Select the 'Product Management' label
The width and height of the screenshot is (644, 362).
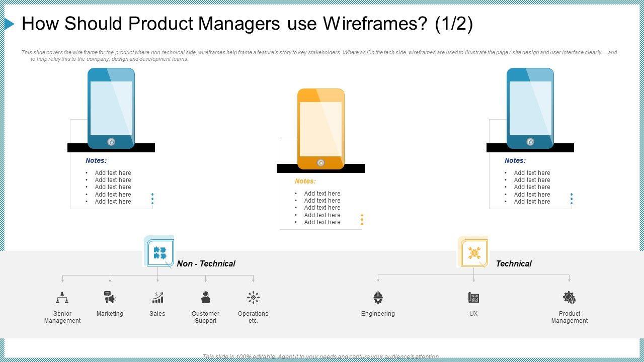coord(570,317)
